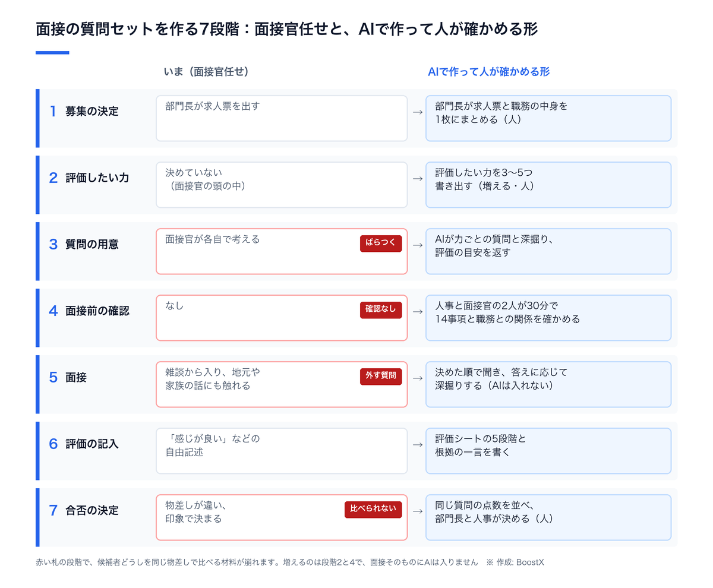Select the column header いま（面接官任せ）

[206, 71]
